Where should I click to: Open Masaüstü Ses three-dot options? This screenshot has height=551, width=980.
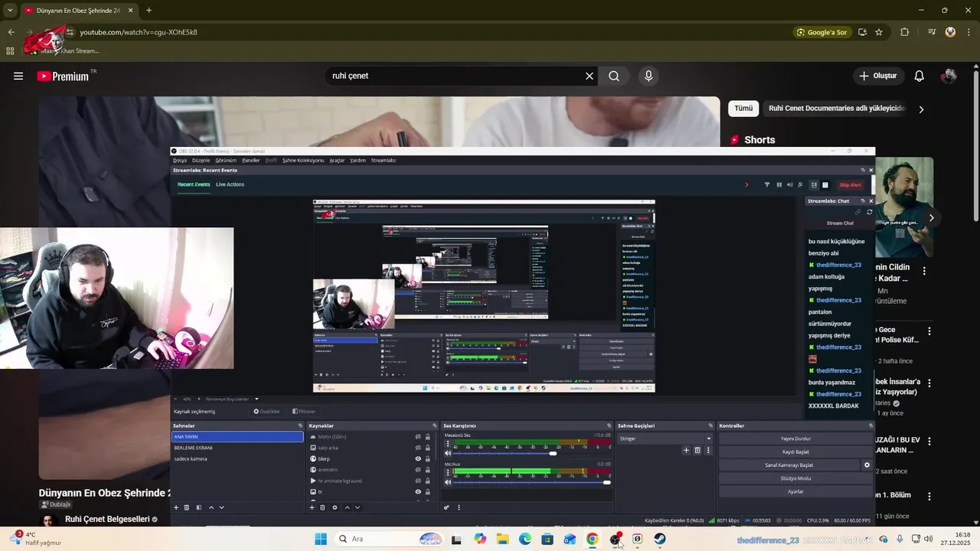[x=448, y=444]
